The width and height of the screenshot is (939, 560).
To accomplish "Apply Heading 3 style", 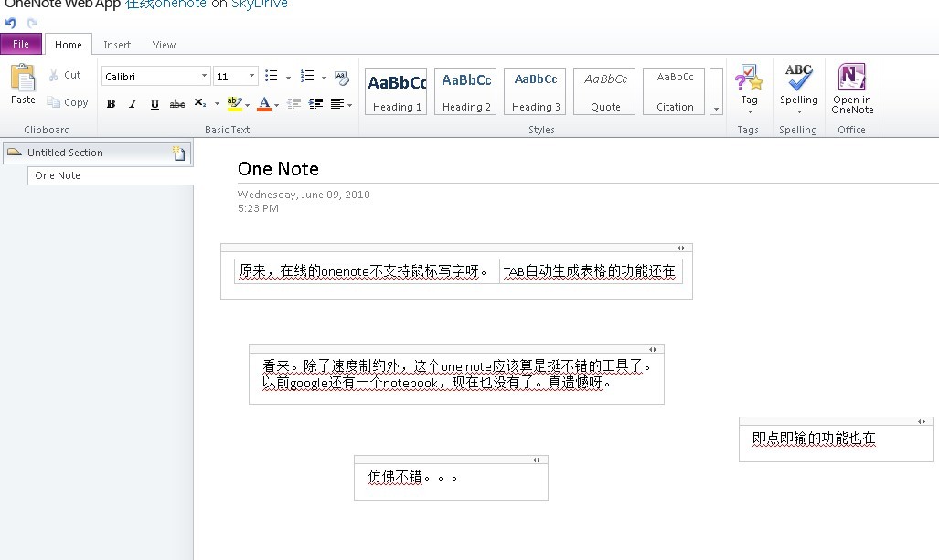I will click(535, 91).
